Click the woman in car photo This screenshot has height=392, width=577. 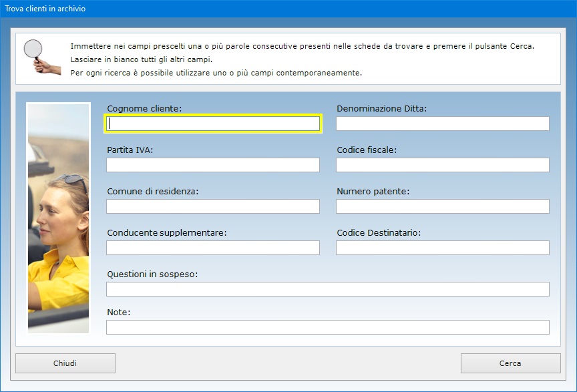[x=58, y=217]
